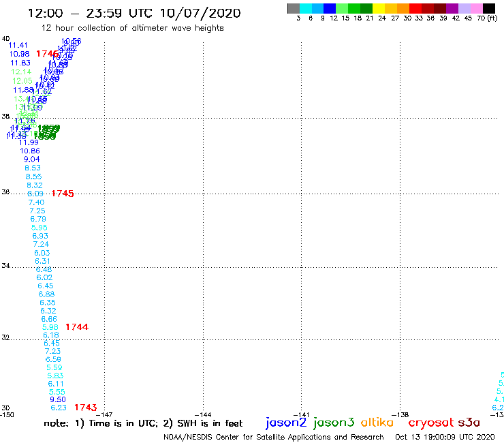Click the -138 longitude axis label
This screenshot has height=443, width=504.
400,415
